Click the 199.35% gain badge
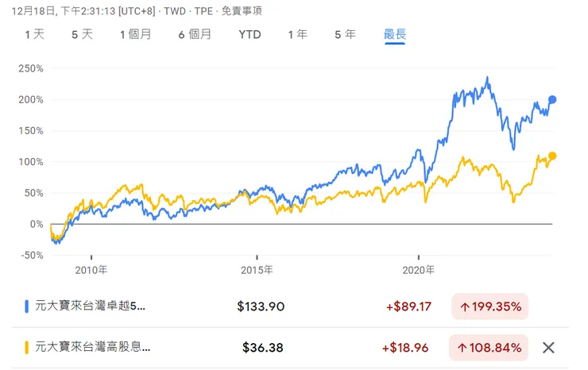588x370 pixels. [490, 306]
